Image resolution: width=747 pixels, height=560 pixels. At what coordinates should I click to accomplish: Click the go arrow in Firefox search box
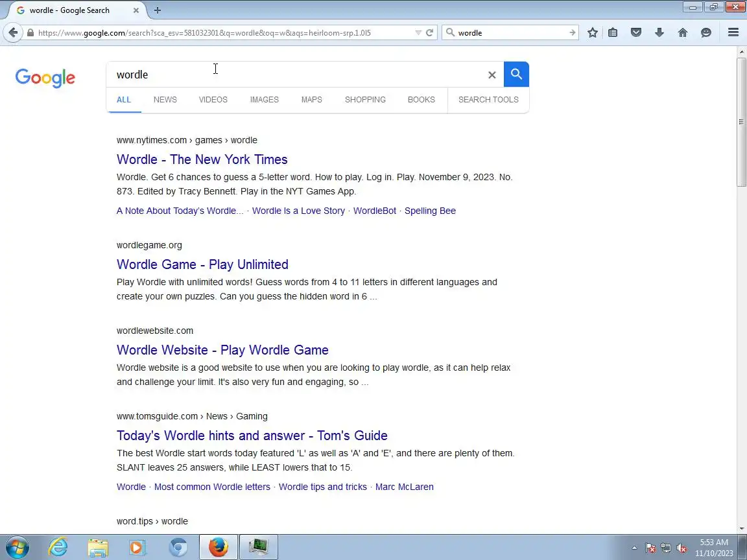coord(572,32)
